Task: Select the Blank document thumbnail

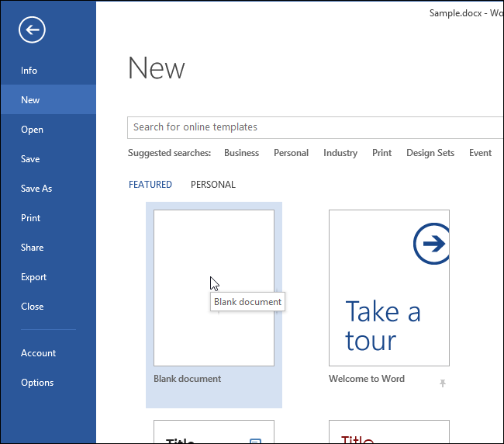Action: [214, 288]
